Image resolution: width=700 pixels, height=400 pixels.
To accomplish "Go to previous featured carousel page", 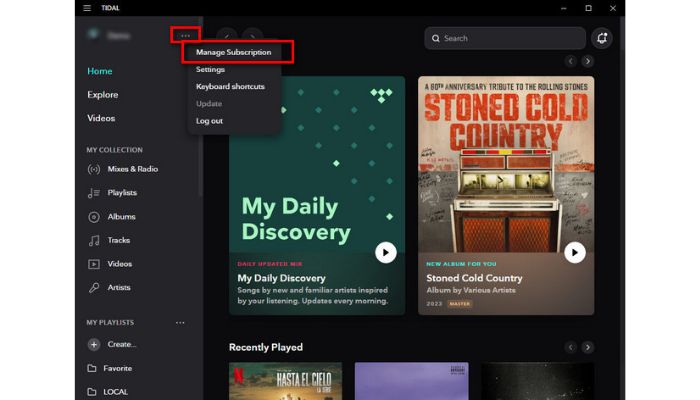I will (x=570, y=61).
